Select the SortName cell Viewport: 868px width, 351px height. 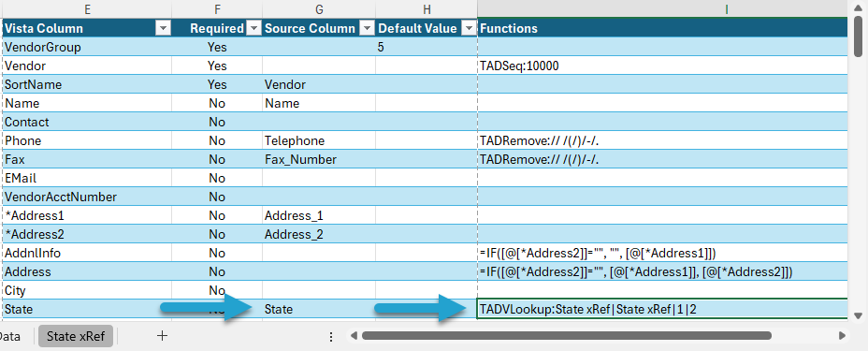coord(87,84)
